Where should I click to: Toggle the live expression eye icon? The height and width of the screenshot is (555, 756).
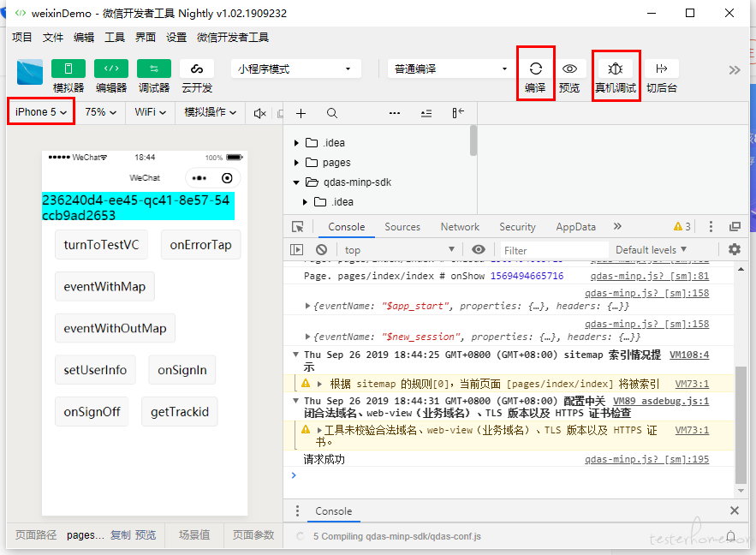(x=479, y=249)
